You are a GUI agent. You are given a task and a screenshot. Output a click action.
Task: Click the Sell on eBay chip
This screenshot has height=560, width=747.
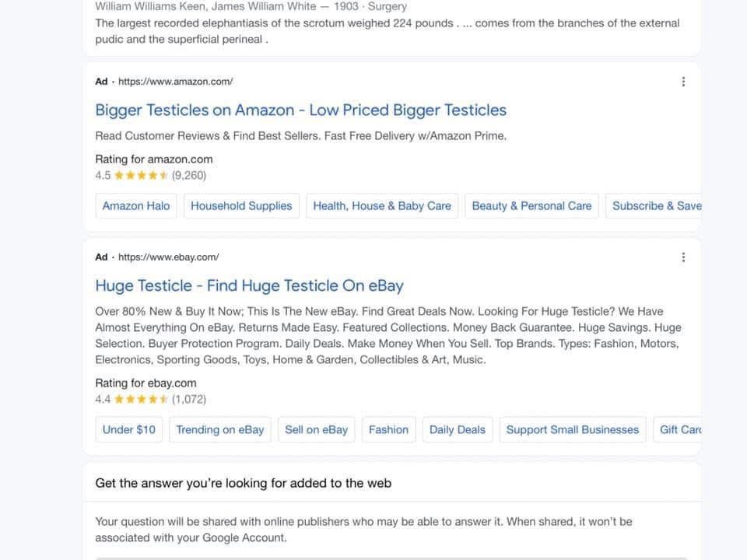pyautogui.click(x=316, y=429)
